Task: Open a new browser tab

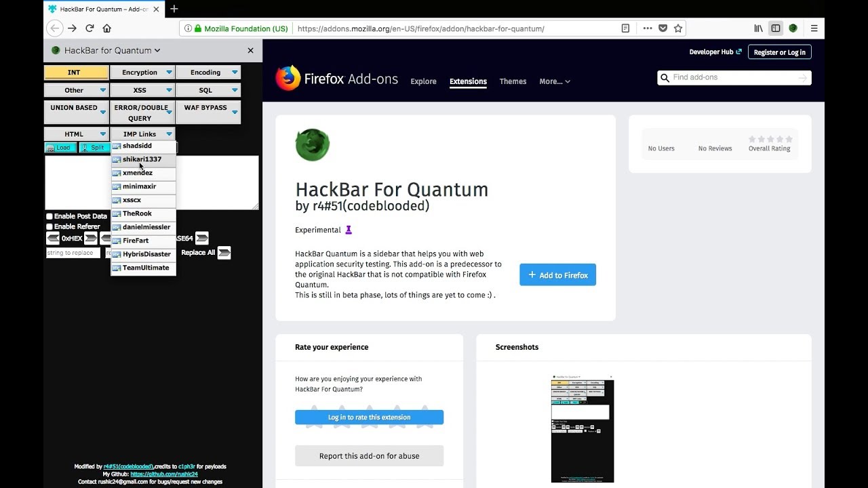Action: (174, 9)
